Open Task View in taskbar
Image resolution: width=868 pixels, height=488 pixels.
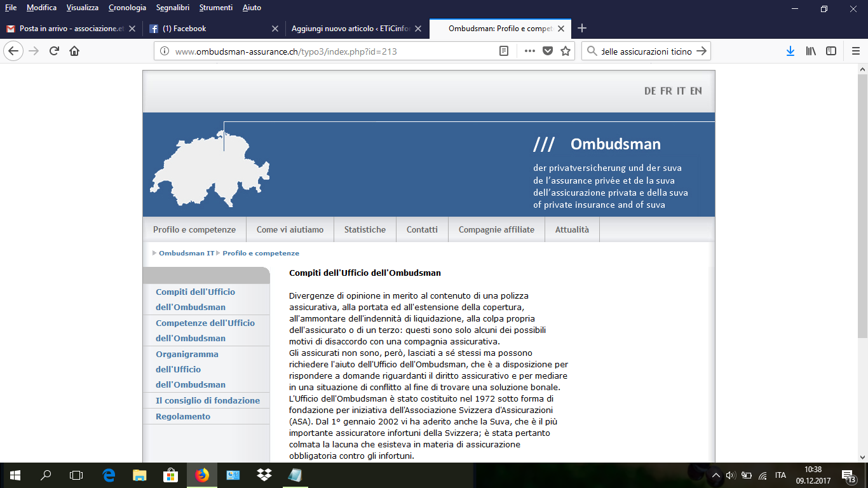pyautogui.click(x=76, y=475)
